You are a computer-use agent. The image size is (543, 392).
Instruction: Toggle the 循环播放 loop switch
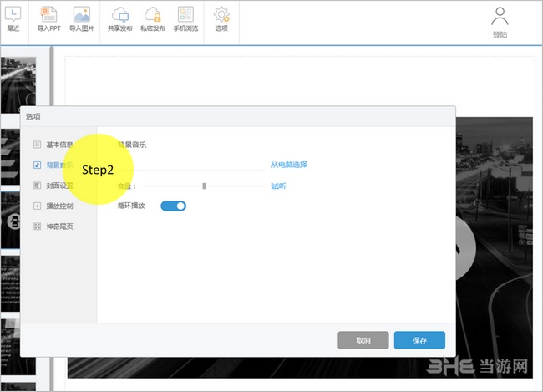tap(173, 206)
